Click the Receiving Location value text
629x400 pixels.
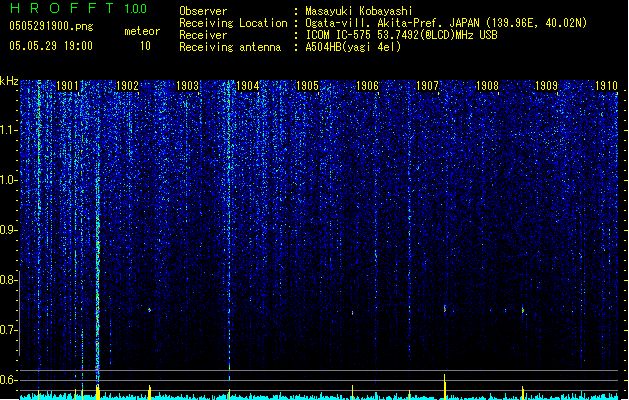(x=446, y=23)
